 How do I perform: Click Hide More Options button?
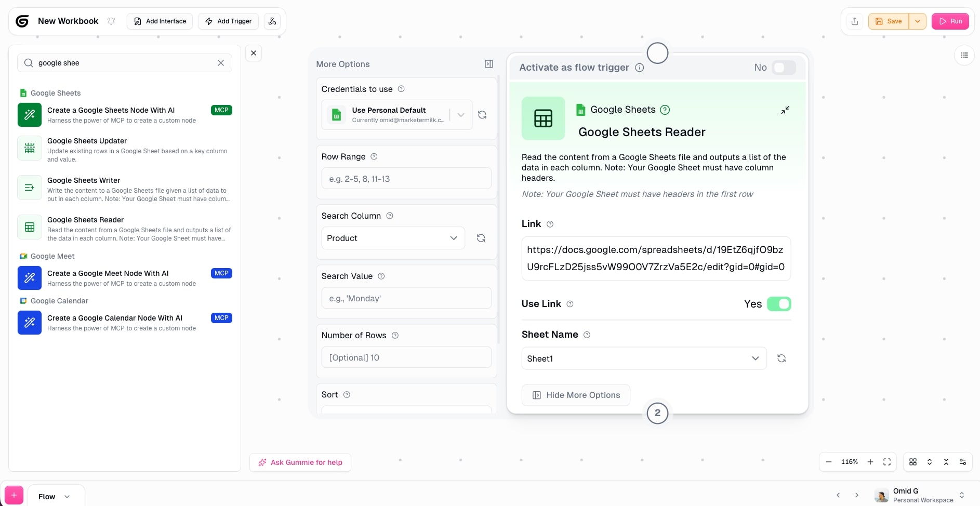(x=576, y=395)
